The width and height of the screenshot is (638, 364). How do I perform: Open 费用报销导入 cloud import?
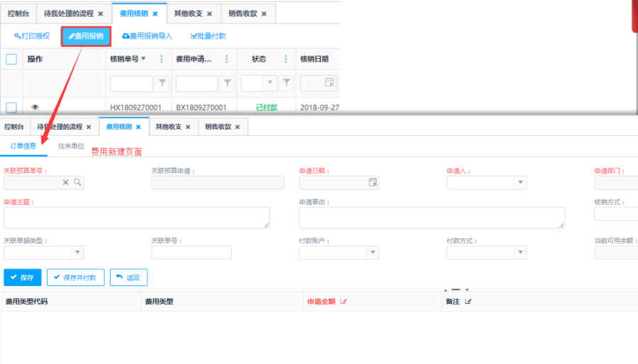[x=147, y=36]
